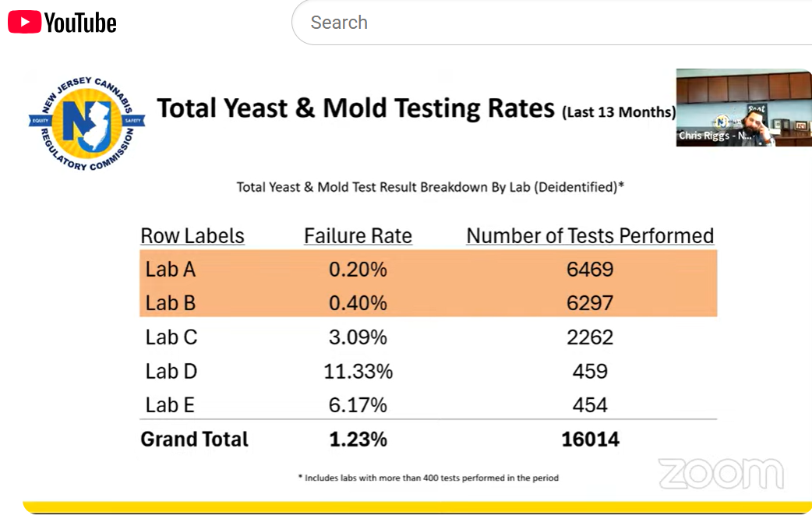Click the 11.33% failure rate for Lab D
Screen dimensions: 812x519
(358, 372)
